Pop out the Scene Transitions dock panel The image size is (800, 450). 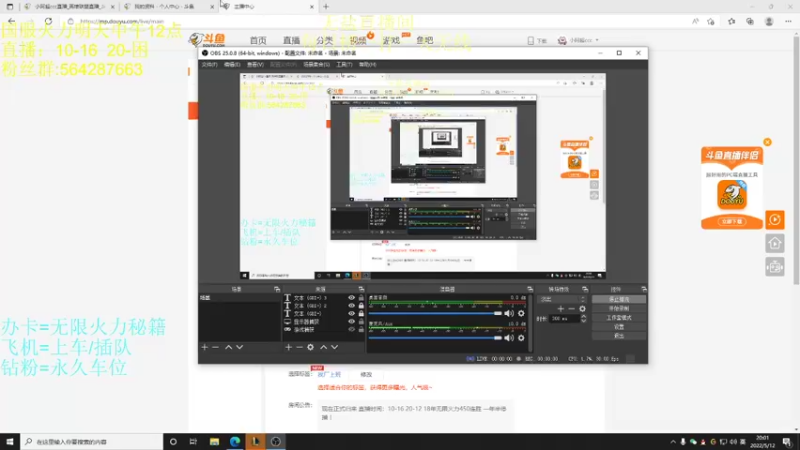(x=585, y=289)
